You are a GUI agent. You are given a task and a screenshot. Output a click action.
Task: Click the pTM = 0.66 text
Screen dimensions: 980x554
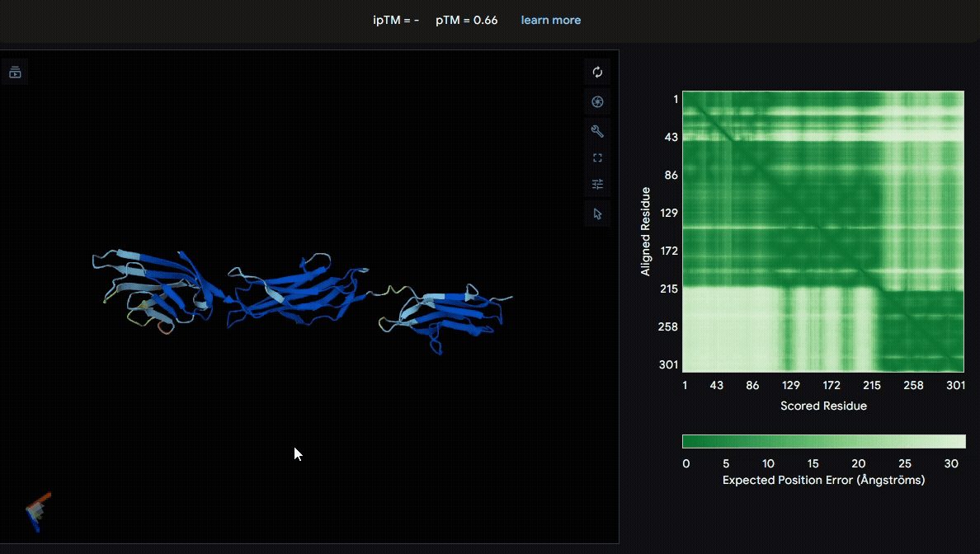tap(466, 20)
